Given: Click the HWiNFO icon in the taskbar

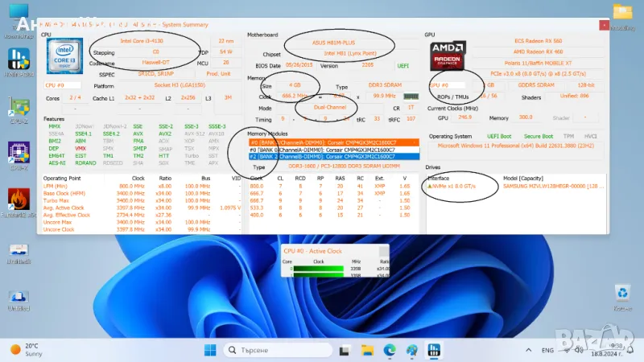Looking at the screenshot, I should [434, 350].
